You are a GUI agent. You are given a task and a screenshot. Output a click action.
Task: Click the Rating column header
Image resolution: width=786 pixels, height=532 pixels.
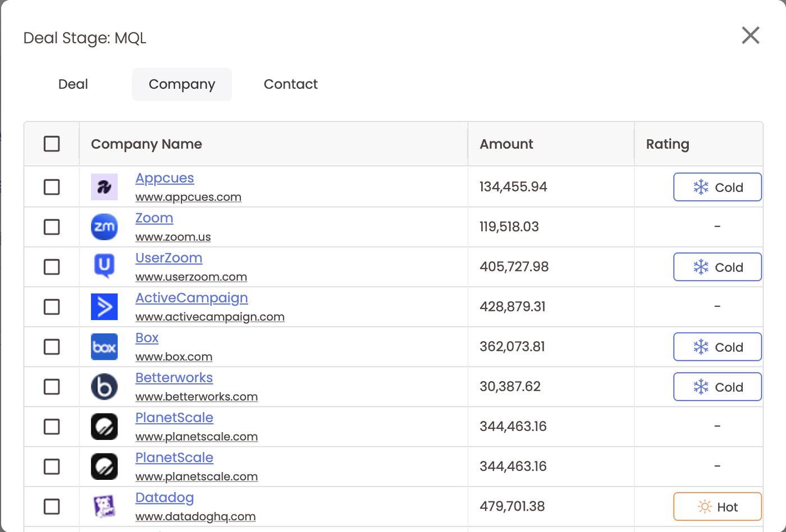pos(698,144)
